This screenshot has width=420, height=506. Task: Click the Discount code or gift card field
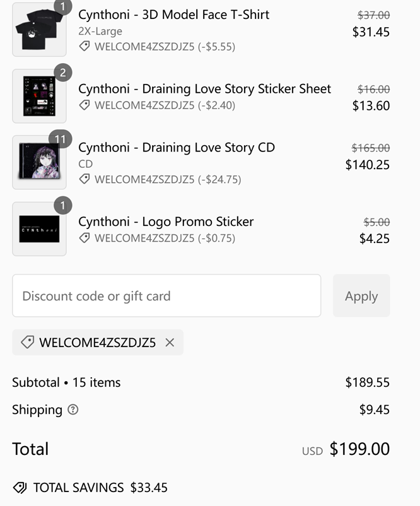point(166,296)
